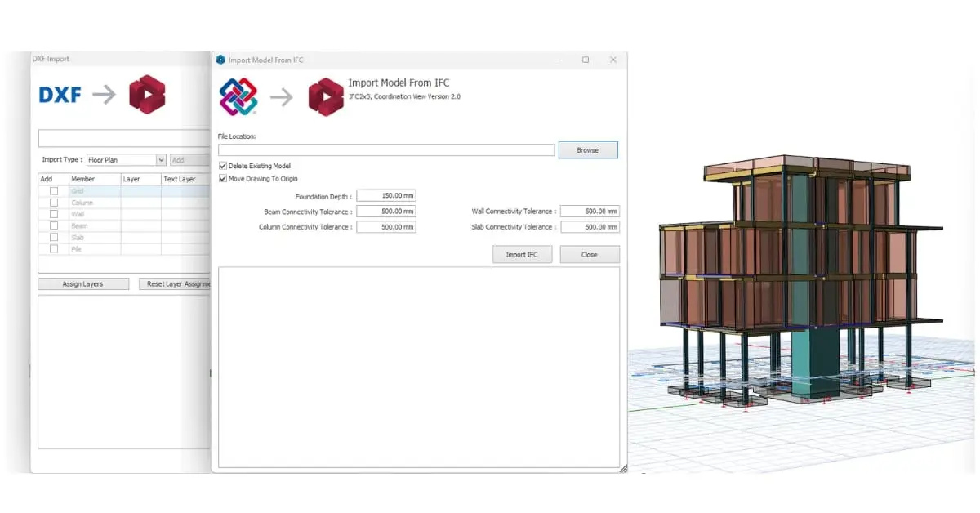The width and height of the screenshot is (980, 513).
Task: Click the Member column header in DXF table
Action: (x=94, y=179)
